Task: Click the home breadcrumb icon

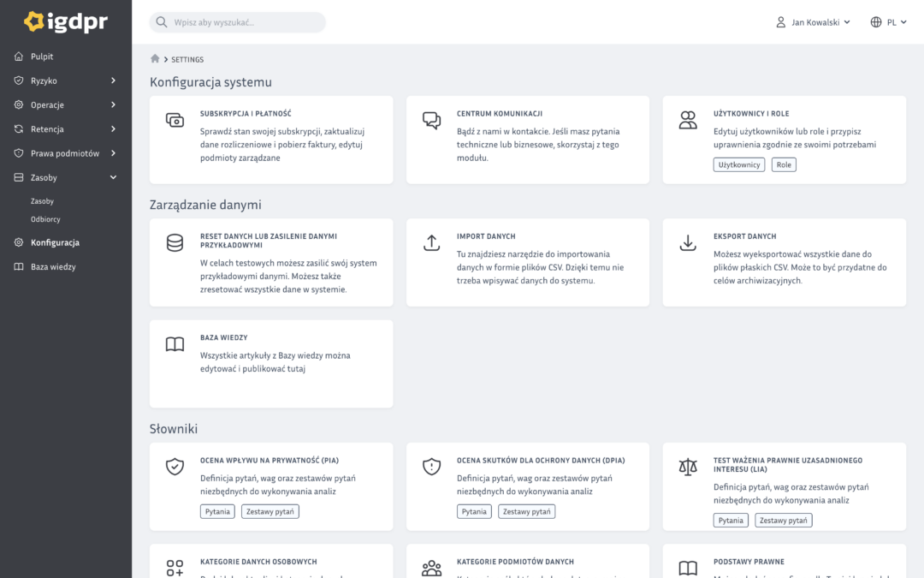Action: click(x=155, y=58)
